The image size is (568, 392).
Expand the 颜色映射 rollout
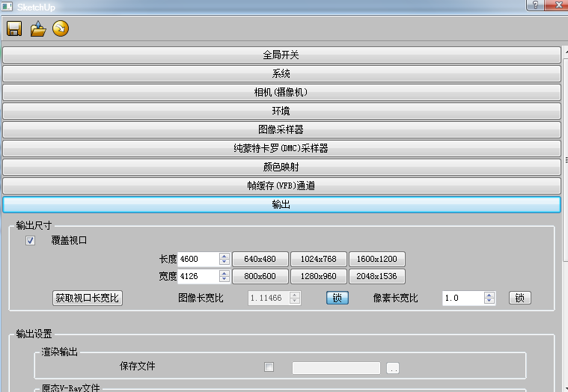tap(281, 167)
